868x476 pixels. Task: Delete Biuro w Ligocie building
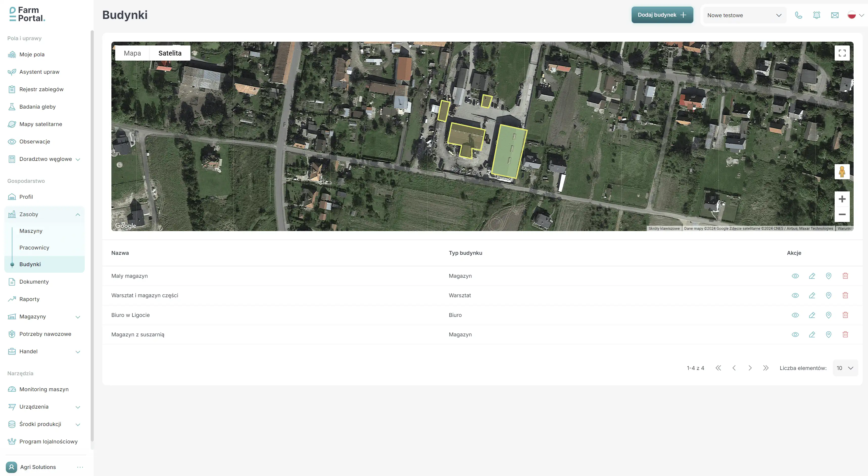(x=845, y=315)
